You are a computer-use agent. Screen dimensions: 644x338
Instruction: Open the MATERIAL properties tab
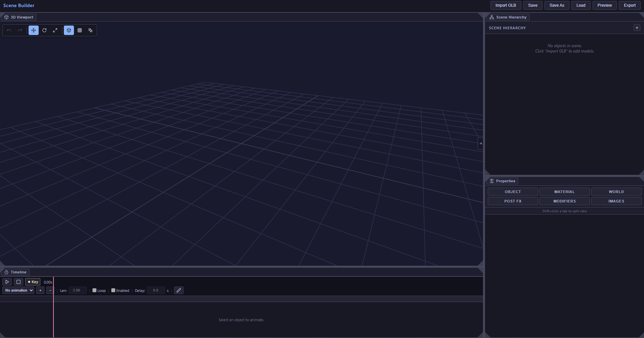click(x=565, y=192)
